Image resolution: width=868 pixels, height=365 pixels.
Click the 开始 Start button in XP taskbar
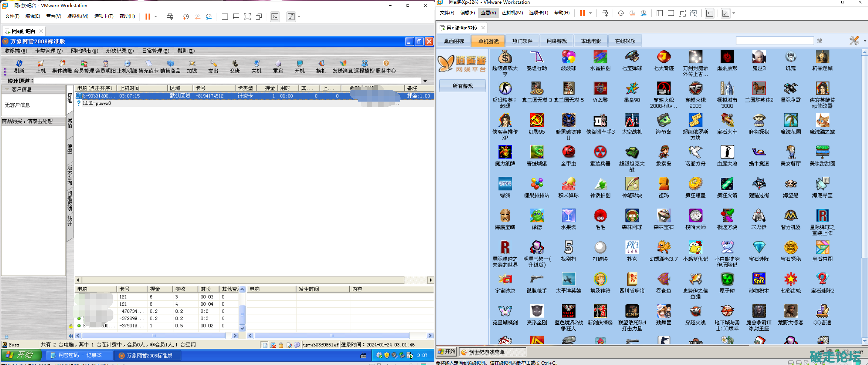click(x=447, y=352)
